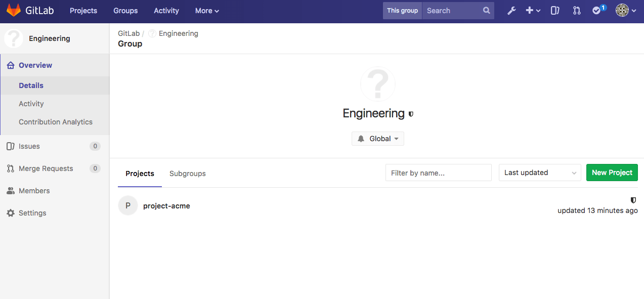Open Contribution Analytics in the sidebar
The image size is (644, 299).
[56, 121]
